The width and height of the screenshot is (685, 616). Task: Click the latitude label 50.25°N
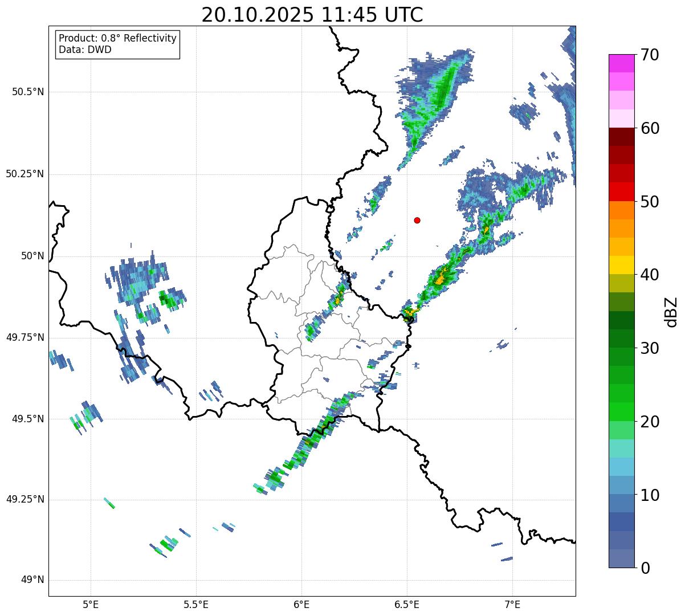click(25, 174)
